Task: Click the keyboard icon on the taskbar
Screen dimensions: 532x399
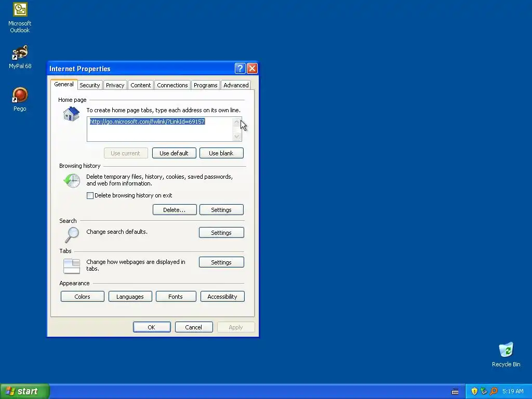Action: 455,392
